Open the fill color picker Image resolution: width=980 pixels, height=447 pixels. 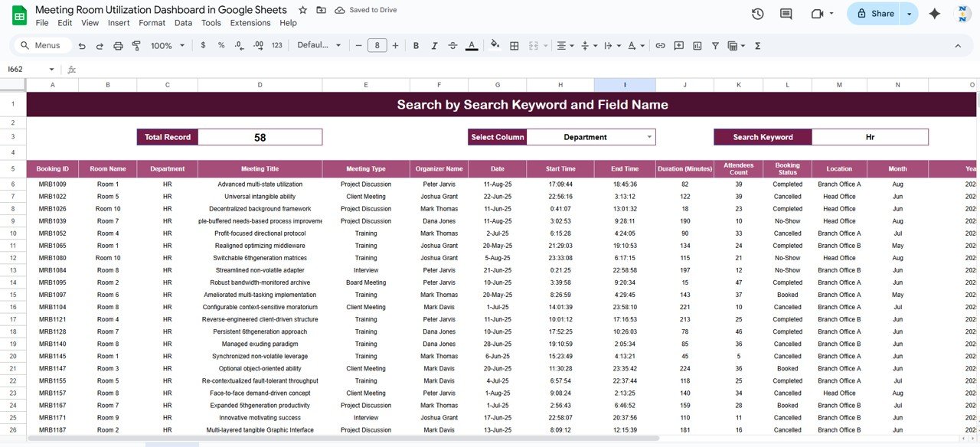pos(495,46)
